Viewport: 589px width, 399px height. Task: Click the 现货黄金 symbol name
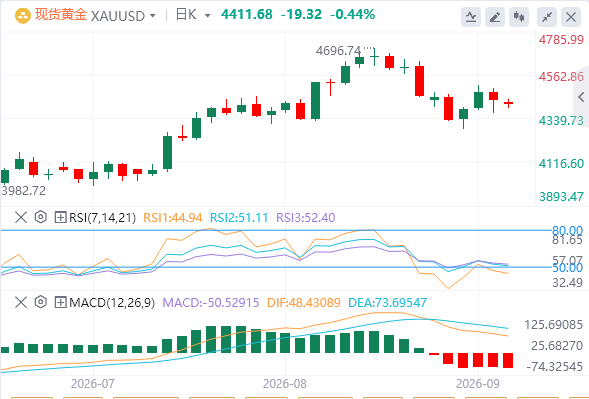point(60,15)
